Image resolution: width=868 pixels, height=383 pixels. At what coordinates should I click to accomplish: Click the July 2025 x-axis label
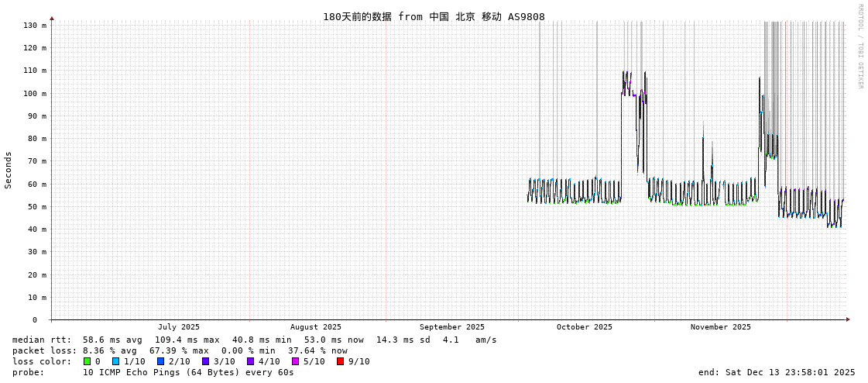[179, 327]
